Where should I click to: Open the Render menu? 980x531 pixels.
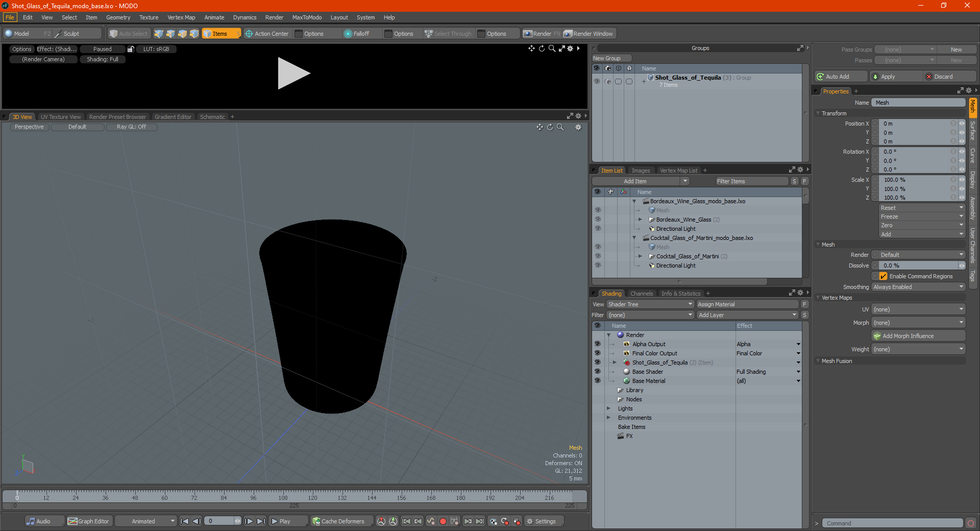click(x=274, y=17)
